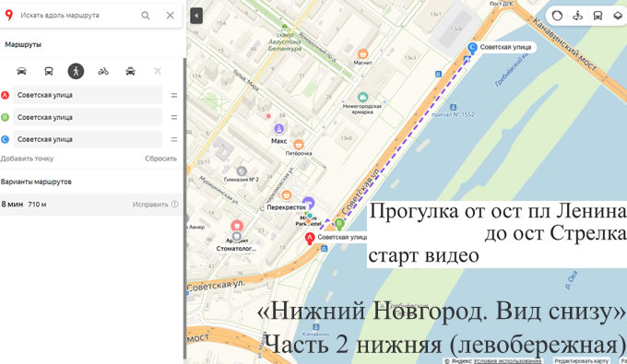627x364 pixels.
Task: Click the point B address input field
Action: coord(88,117)
